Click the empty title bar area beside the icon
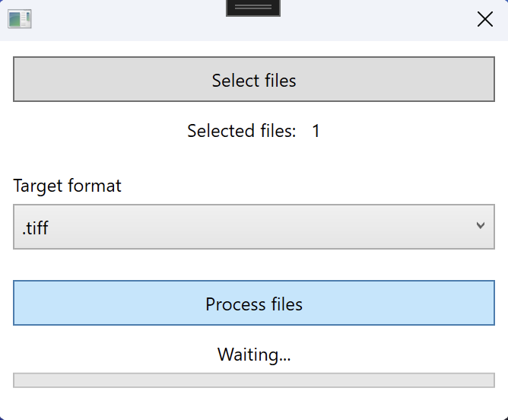The image size is (508, 420). [129, 20]
